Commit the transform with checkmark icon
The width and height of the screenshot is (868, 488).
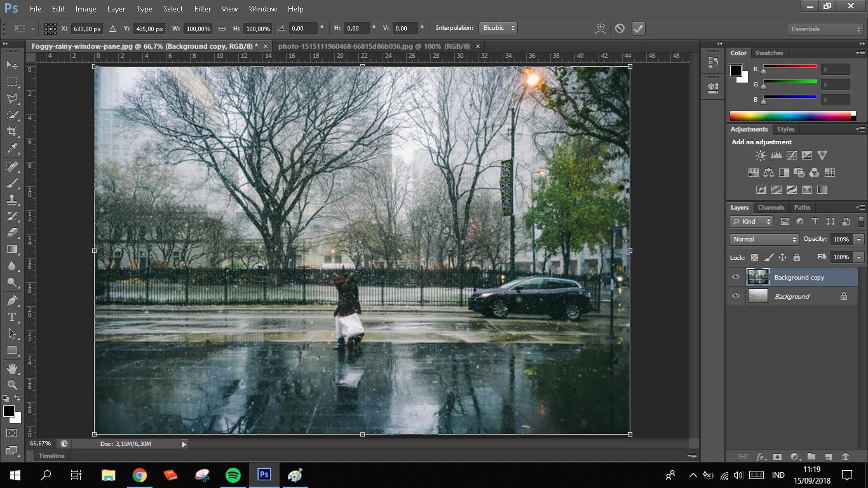pos(639,29)
